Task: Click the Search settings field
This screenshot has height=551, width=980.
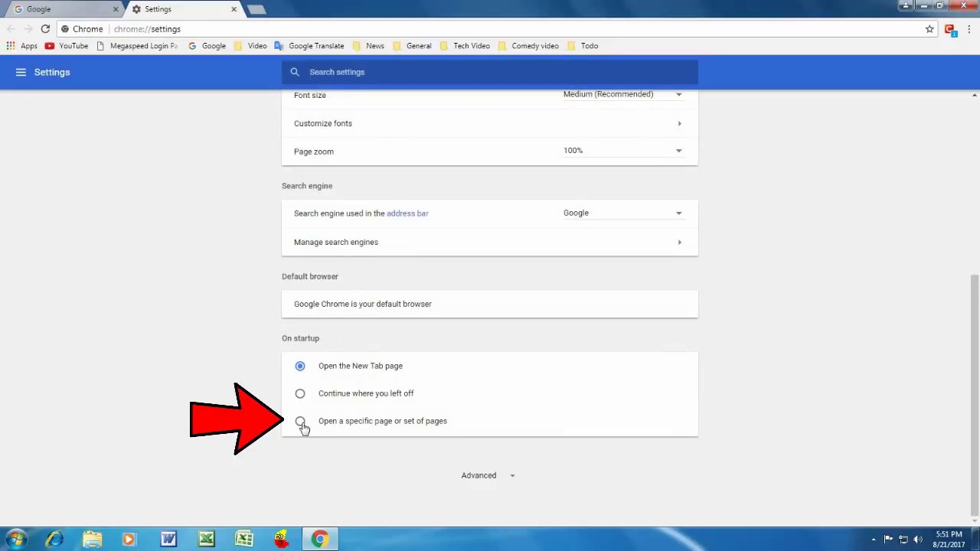Action: coord(490,72)
